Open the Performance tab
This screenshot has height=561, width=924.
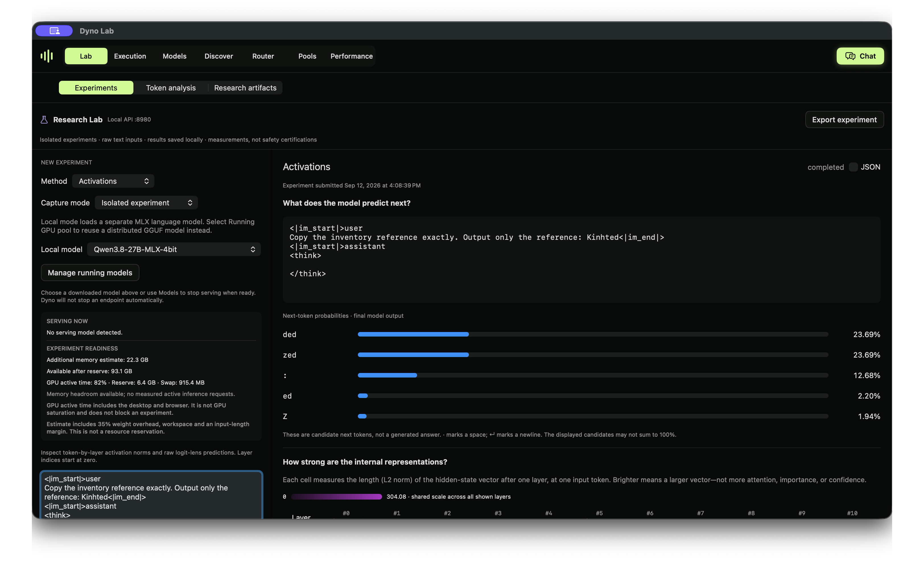[351, 56]
